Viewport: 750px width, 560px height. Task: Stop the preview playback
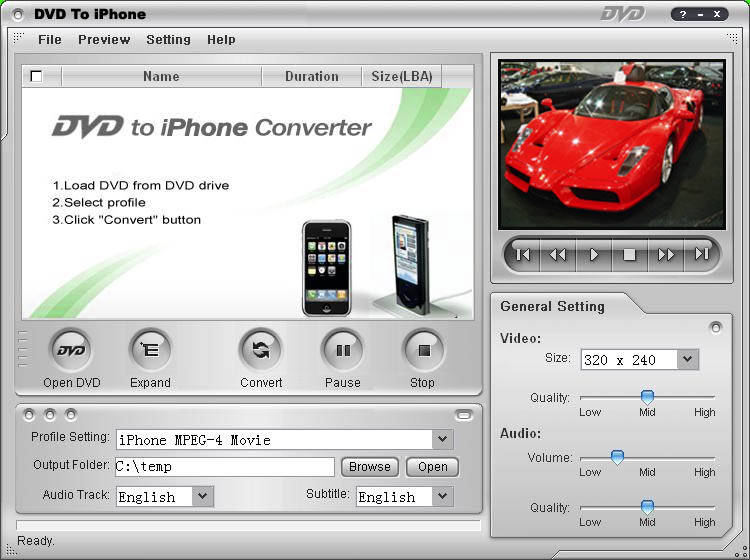629,254
